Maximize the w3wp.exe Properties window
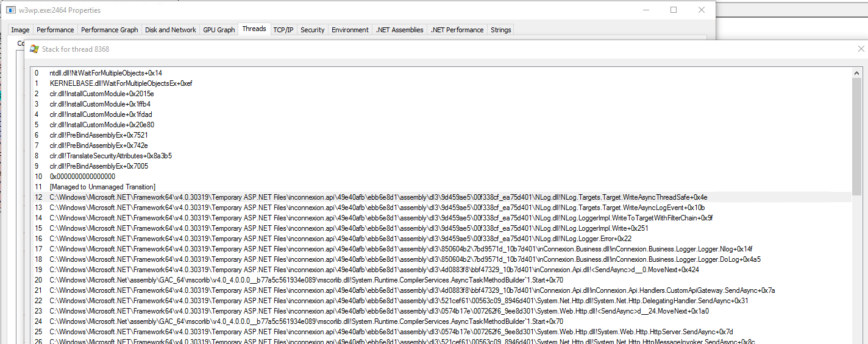This screenshot has width=868, height=344. 674,10
